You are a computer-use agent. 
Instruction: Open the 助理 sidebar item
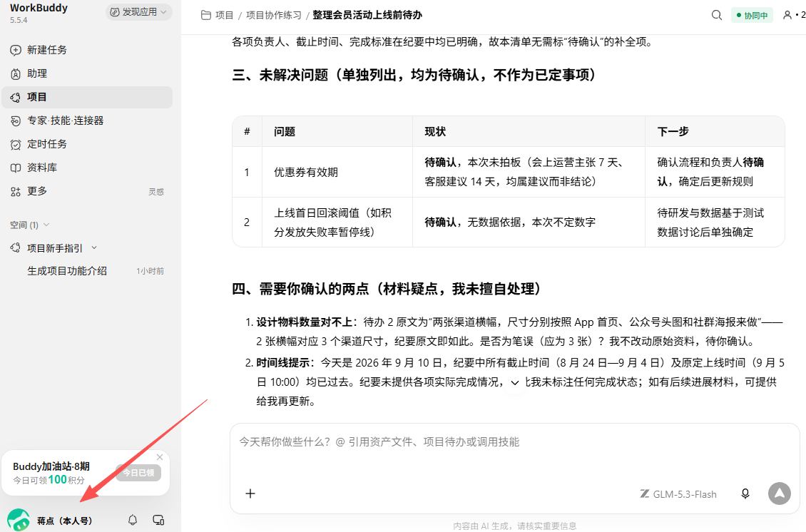pyautogui.click(x=87, y=73)
